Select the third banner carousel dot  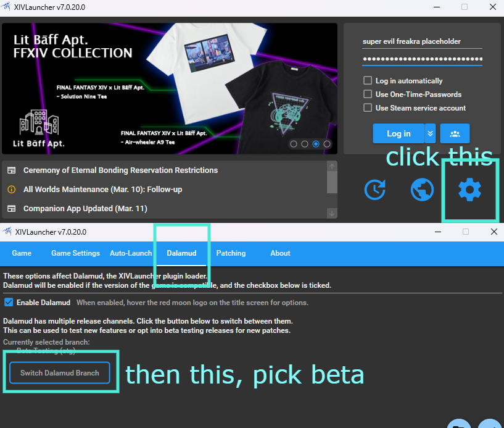tap(316, 144)
